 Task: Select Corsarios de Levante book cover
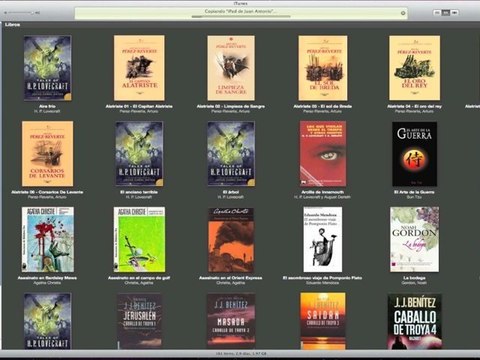[47, 154]
